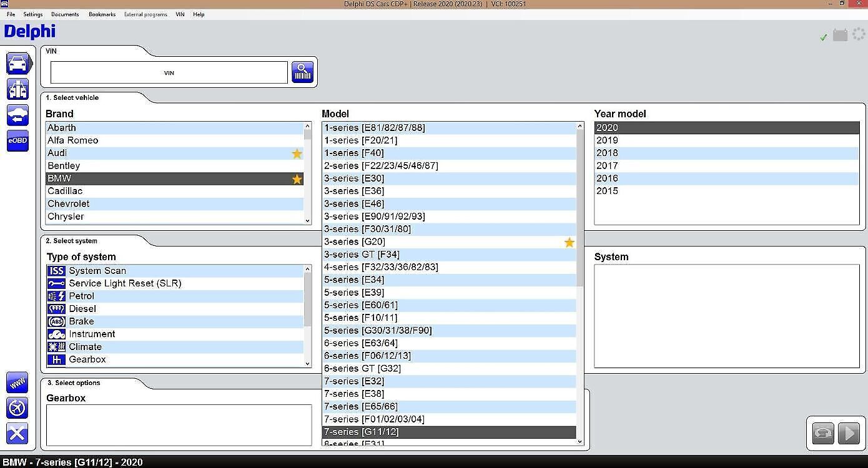This screenshot has height=468, width=868.
Task: Open the Settings menu
Action: coord(32,14)
